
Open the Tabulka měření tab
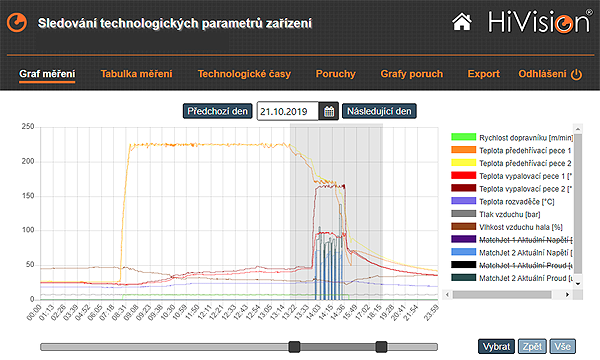136,74
